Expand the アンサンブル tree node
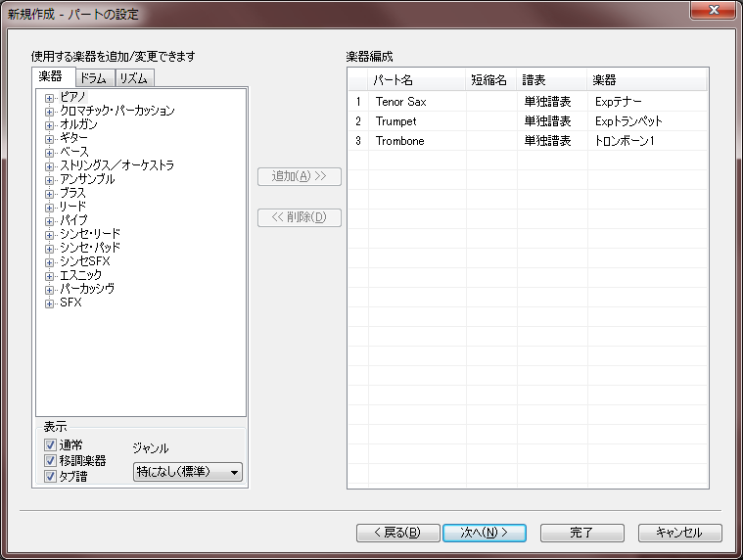 click(49, 180)
